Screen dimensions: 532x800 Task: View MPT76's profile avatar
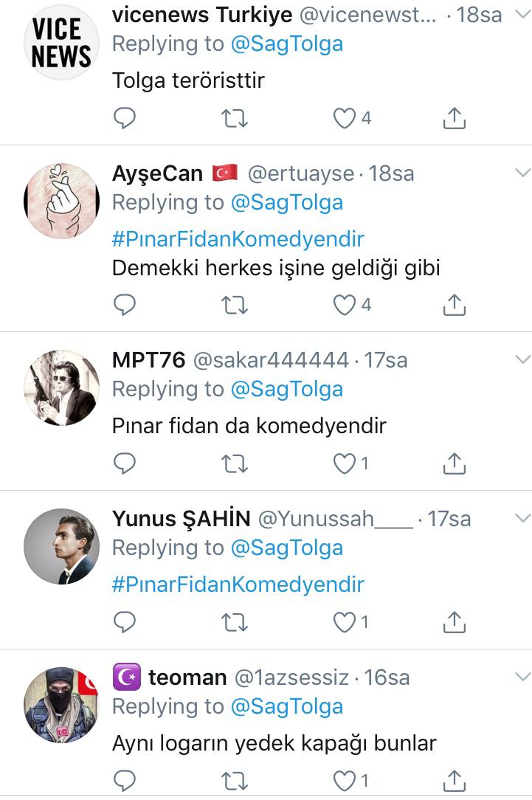click(61, 387)
